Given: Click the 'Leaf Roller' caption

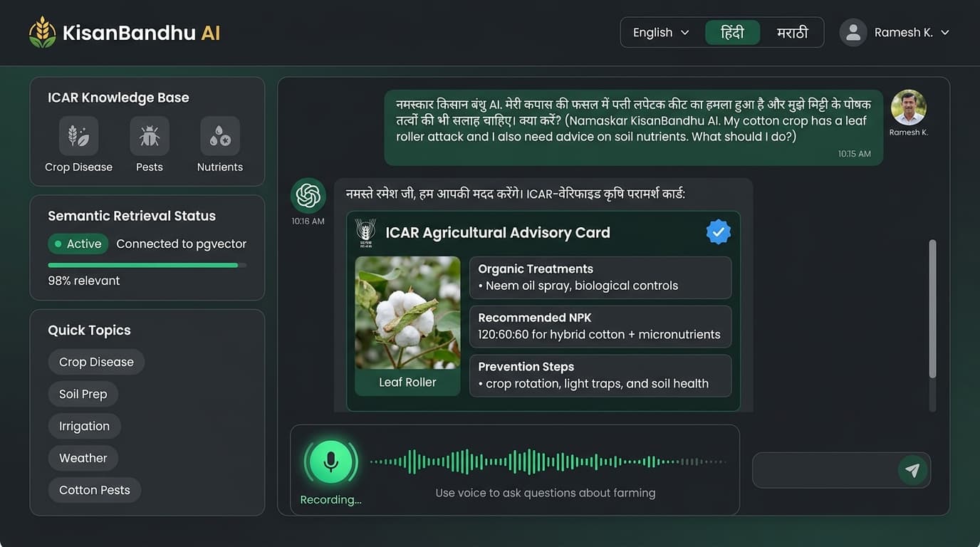Looking at the screenshot, I should coord(407,382).
